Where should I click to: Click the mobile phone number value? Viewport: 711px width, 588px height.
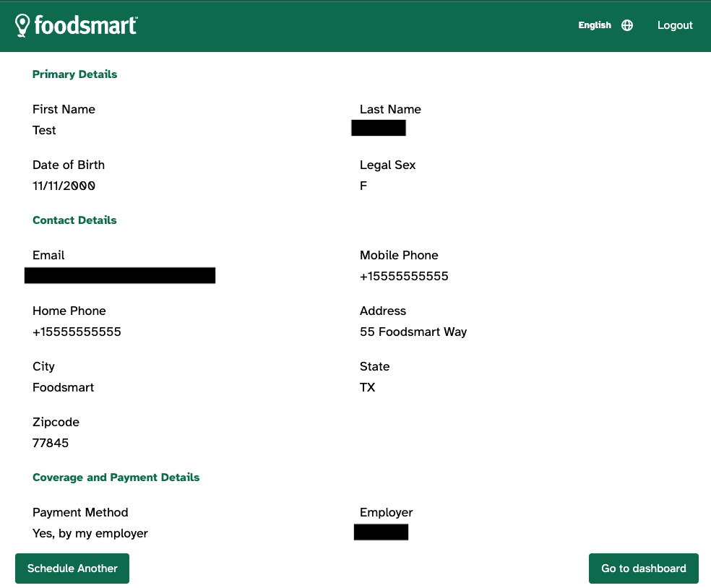pyautogui.click(x=404, y=276)
